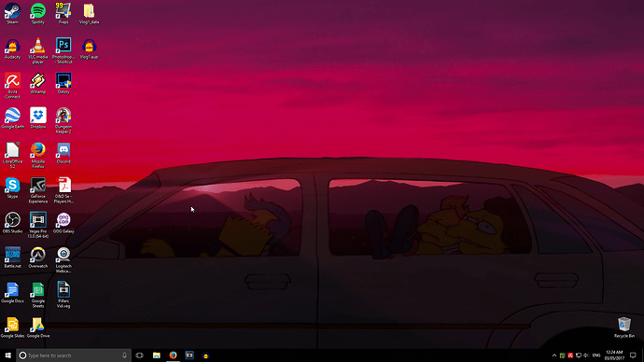The height and width of the screenshot is (362, 644).
Task: Switch to Firefox in the taskbar
Action: tap(173, 355)
